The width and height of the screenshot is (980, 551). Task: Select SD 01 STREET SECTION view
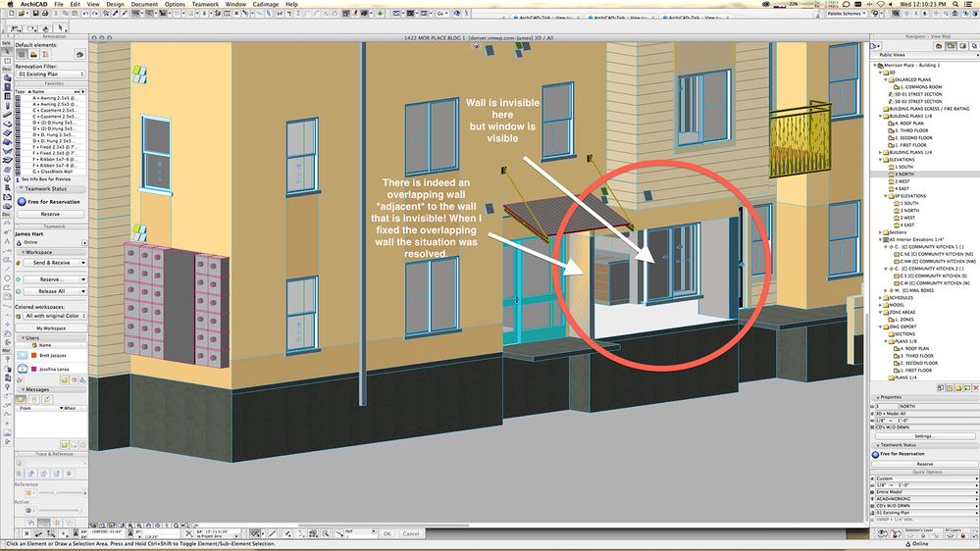pyautogui.click(x=918, y=94)
